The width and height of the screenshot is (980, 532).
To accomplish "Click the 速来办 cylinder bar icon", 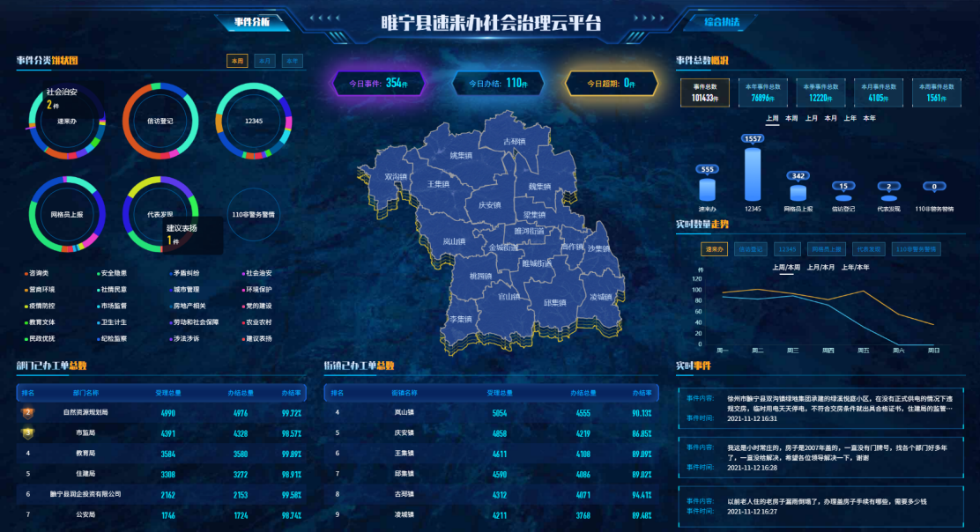I will (x=707, y=189).
